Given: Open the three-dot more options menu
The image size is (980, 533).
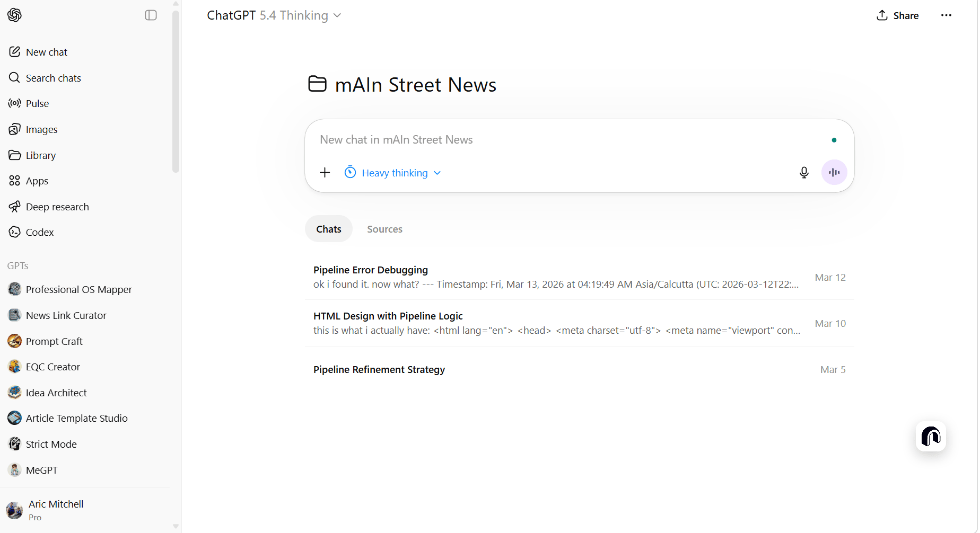Looking at the screenshot, I should click(946, 15).
